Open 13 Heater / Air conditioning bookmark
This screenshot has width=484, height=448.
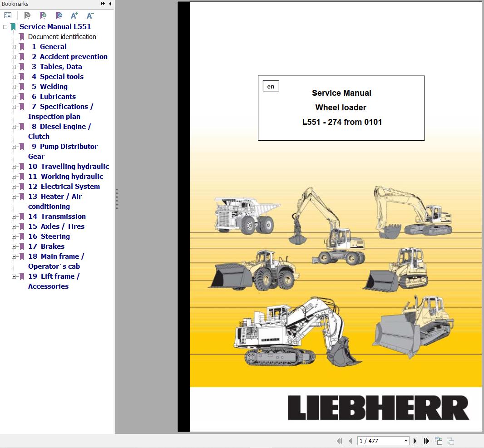[55, 202]
